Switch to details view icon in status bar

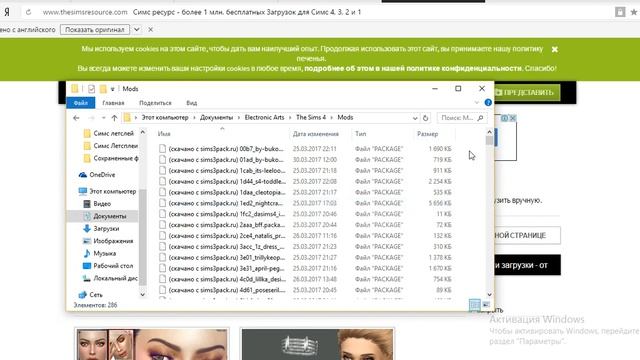tap(474, 304)
